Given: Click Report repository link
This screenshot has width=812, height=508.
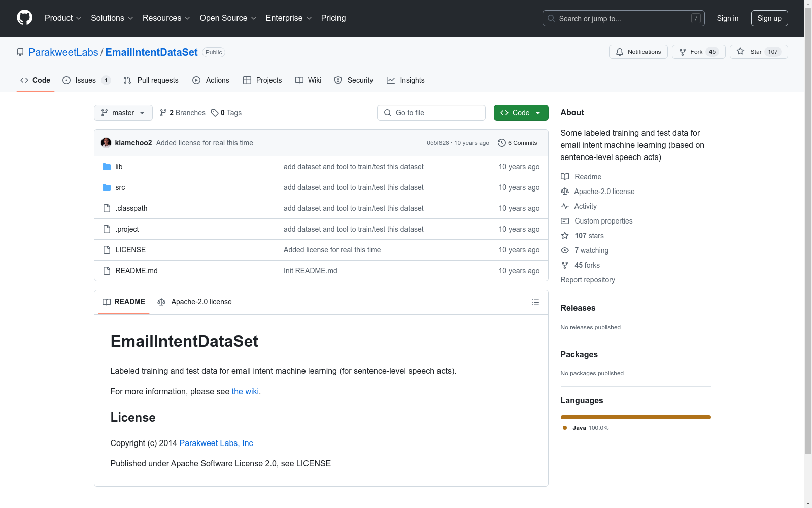Looking at the screenshot, I should [x=588, y=280].
